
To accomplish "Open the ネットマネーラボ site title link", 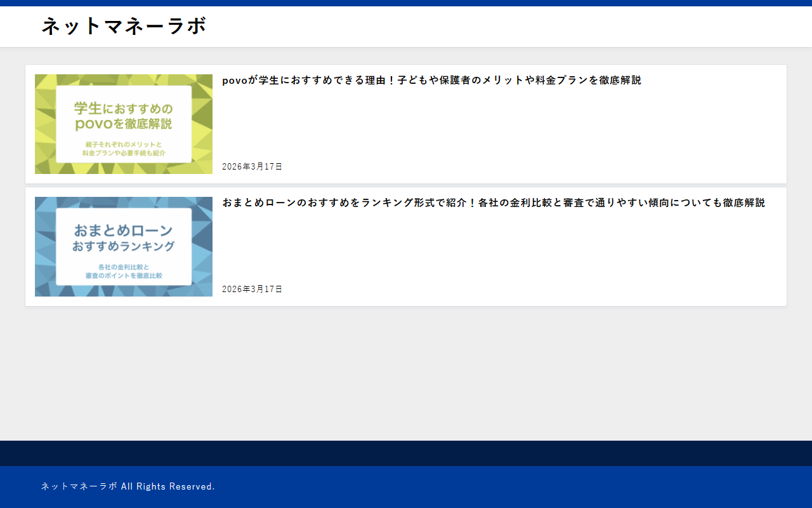I will click(x=124, y=26).
